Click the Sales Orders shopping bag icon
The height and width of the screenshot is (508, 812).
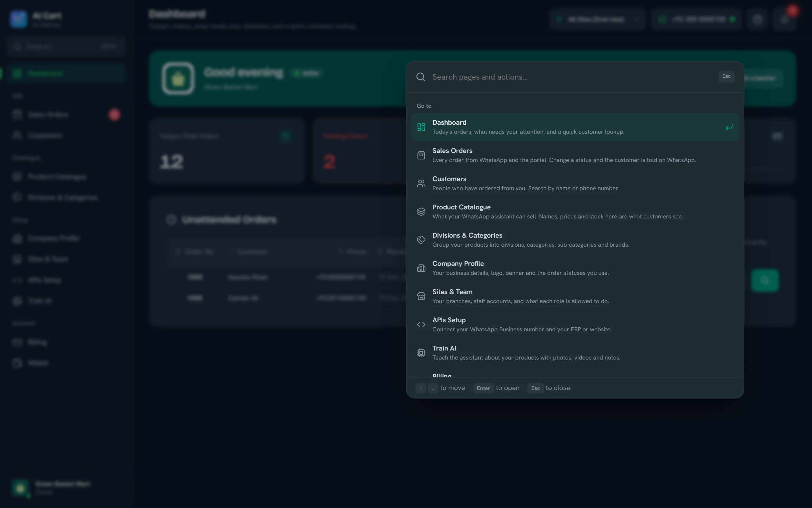[x=421, y=155]
